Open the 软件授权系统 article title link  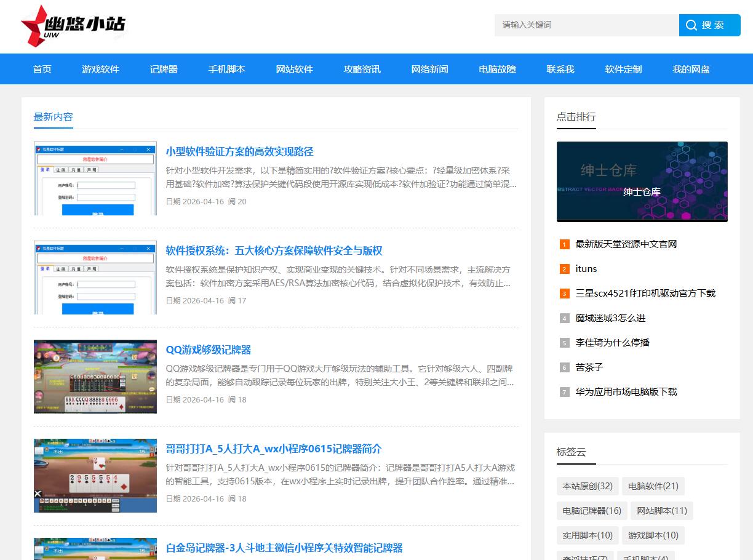(x=274, y=251)
